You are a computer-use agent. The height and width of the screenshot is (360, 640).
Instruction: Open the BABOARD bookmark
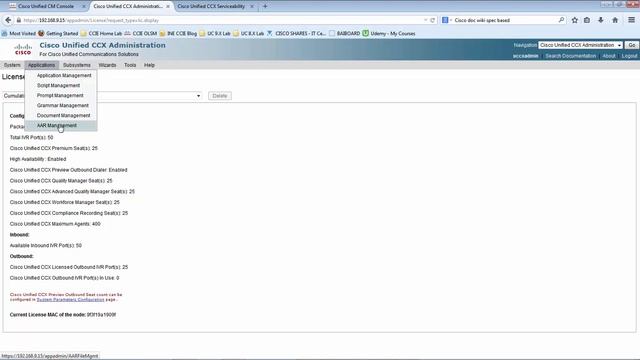click(344, 33)
